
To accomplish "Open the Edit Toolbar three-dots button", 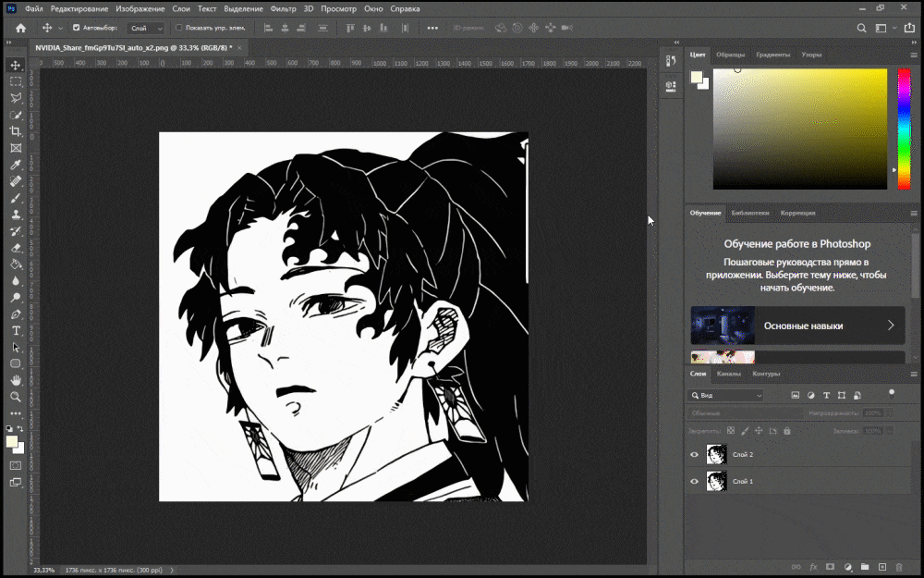I will pyautogui.click(x=16, y=413).
